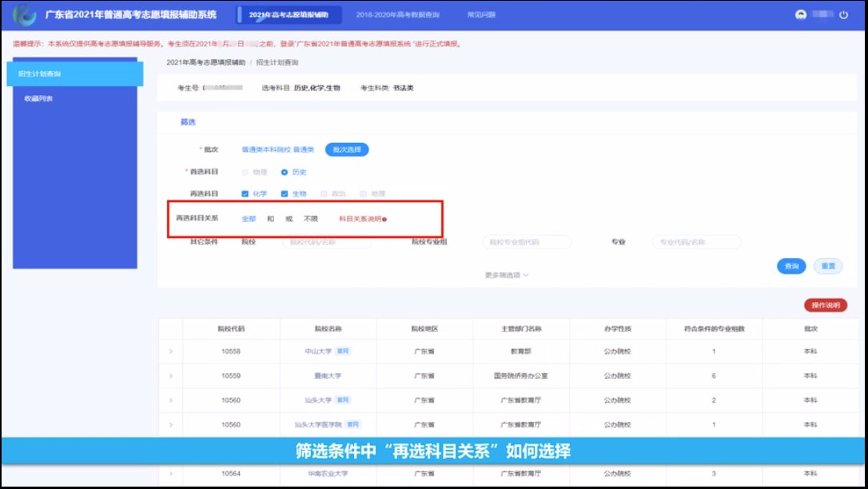
Task: Open 收藏列表 in the sidebar
Action: pos(38,99)
